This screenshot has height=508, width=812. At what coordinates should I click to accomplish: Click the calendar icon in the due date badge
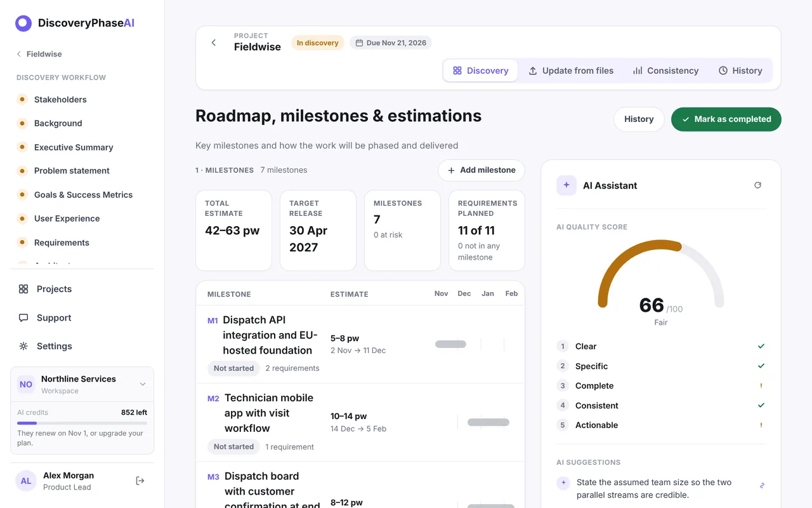[x=359, y=43]
